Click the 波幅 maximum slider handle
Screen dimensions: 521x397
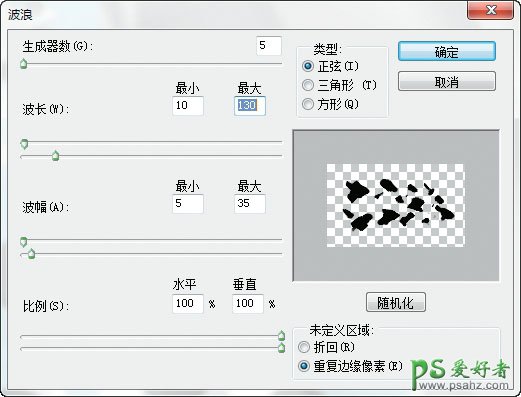click(x=32, y=254)
